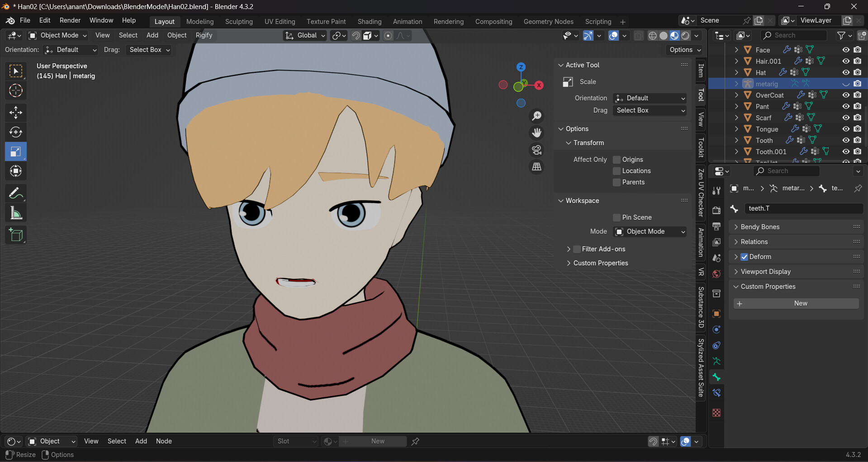Hide the Scarf object in the outliner
Viewport: 868px width, 462px height.
click(x=845, y=118)
